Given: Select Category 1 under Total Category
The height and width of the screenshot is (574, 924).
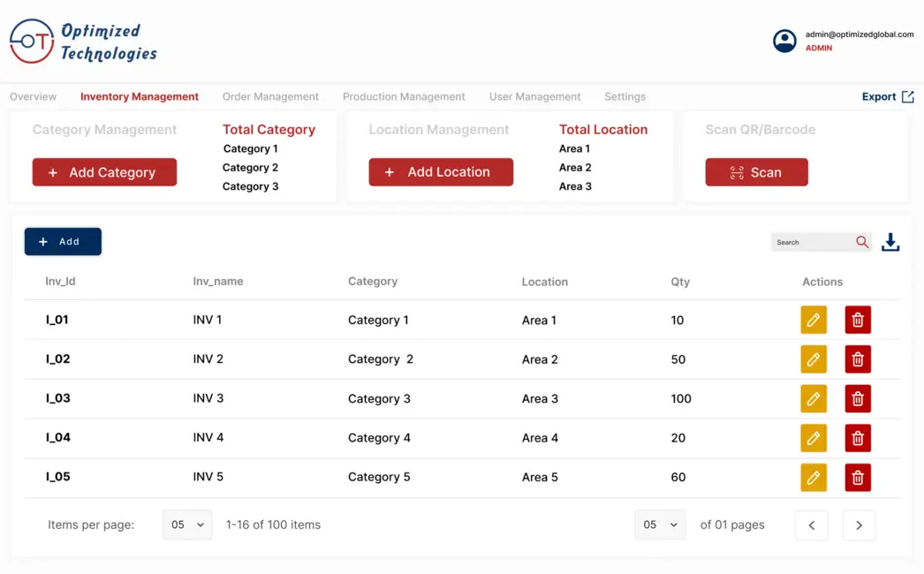Looking at the screenshot, I should (251, 148).
